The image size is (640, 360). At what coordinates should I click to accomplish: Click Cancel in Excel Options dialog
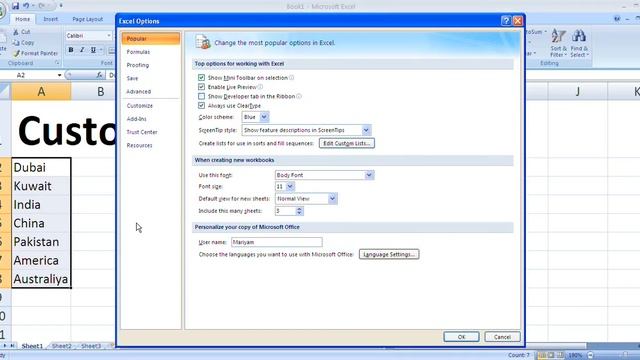coord(502,337)
